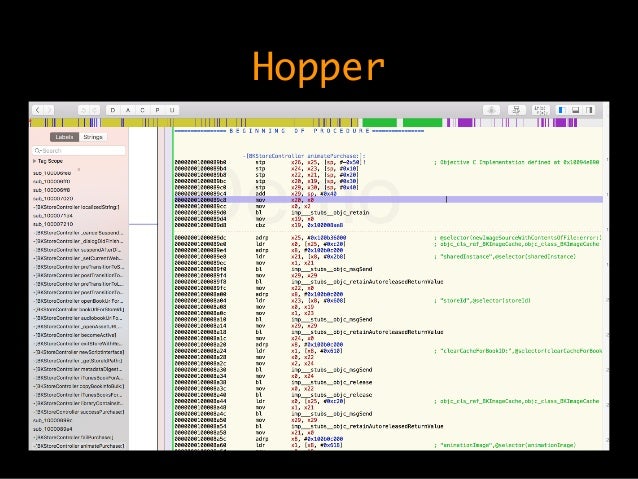Image resolution: width=638 pixels, height=479 pixels.
Task: Toggle the left sidebar panel icon
Action: 562,110
